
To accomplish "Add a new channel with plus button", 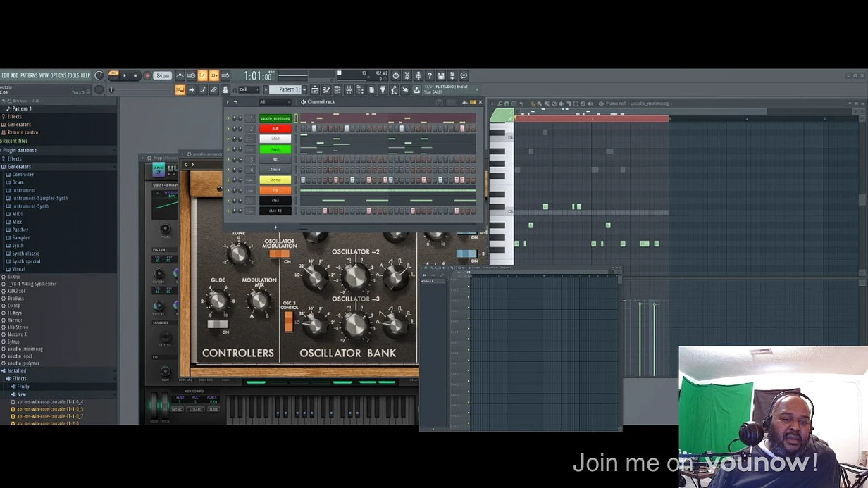I will pos(275,227).
